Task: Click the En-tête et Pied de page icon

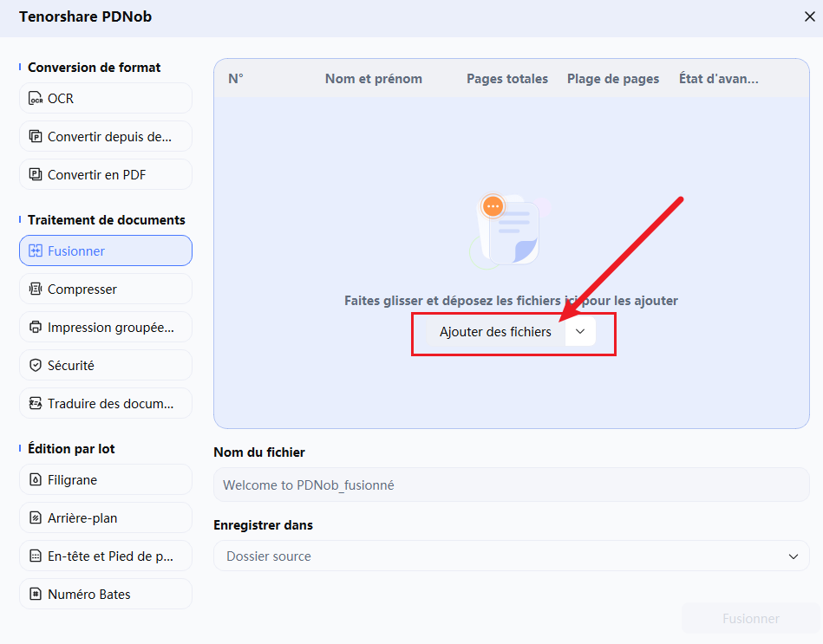Action: (x=36, y=556)
